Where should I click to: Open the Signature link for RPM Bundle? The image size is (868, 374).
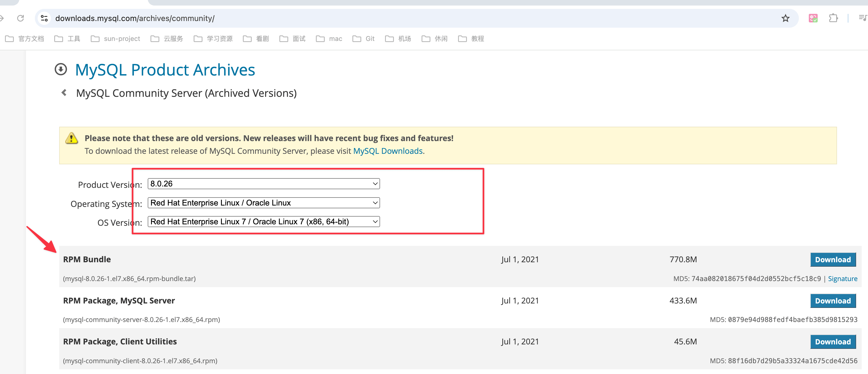coord(842,279)
